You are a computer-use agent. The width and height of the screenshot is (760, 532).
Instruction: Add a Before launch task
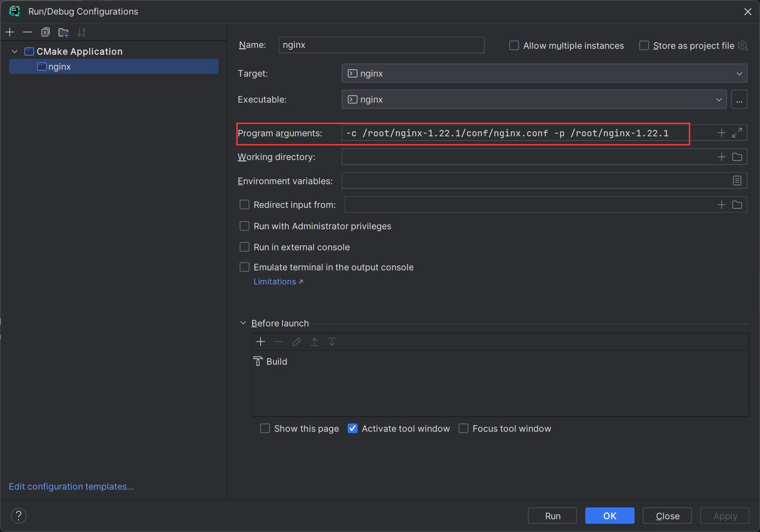click(260, 341)
